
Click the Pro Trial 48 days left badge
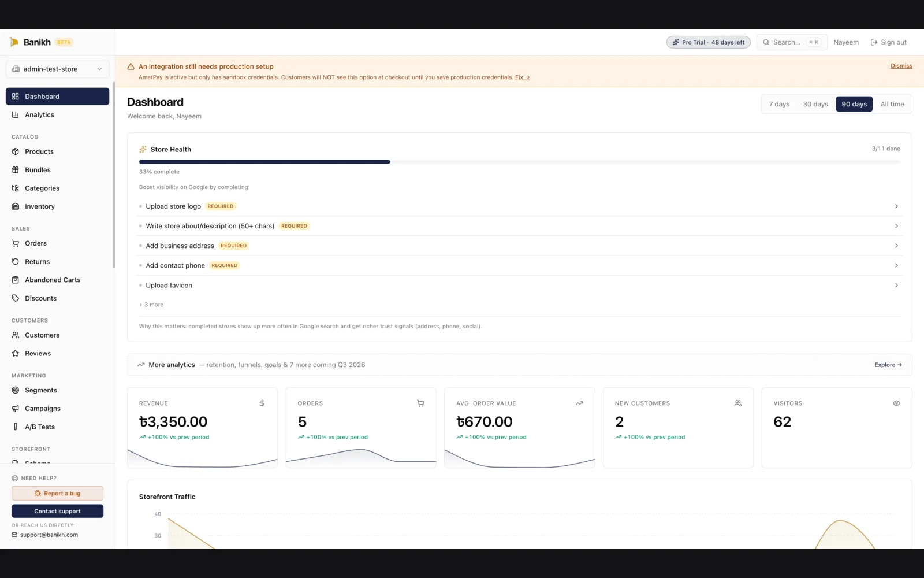point(708,42)
